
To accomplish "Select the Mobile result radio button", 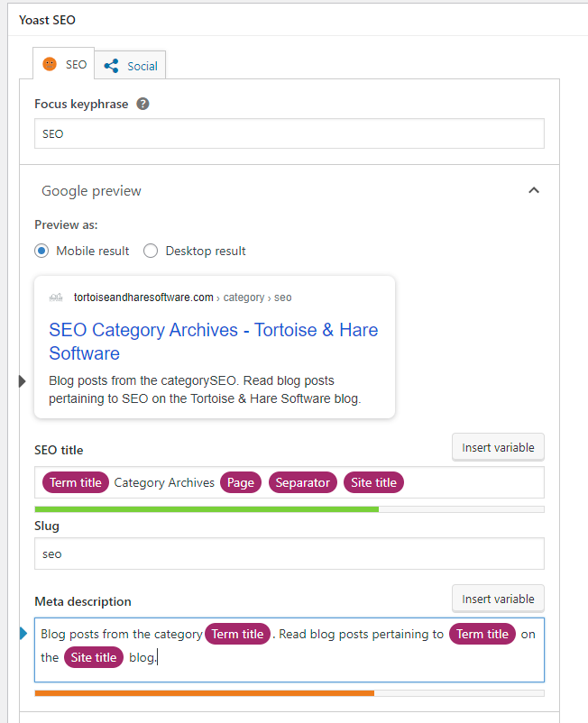I will (x=41, y=251).
